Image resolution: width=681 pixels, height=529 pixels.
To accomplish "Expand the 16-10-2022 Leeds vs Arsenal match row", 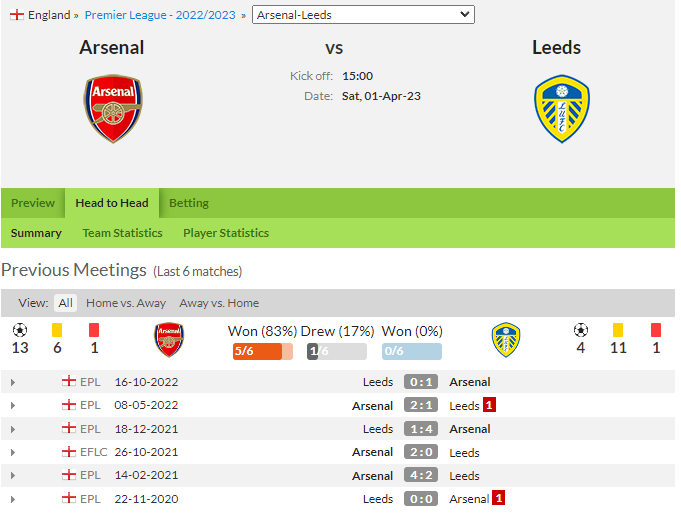I will pos(13,383).
